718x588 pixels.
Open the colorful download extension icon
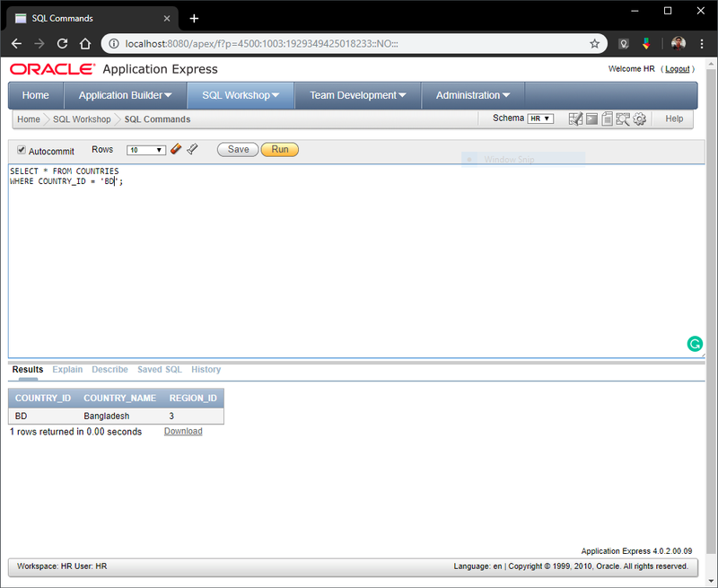646,43
